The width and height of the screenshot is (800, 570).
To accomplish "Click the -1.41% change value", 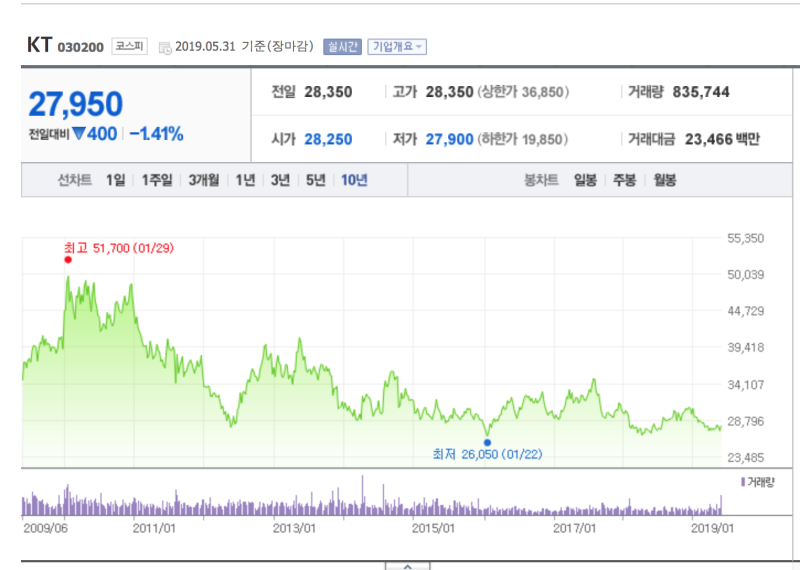I will click(x=156, y=134).
